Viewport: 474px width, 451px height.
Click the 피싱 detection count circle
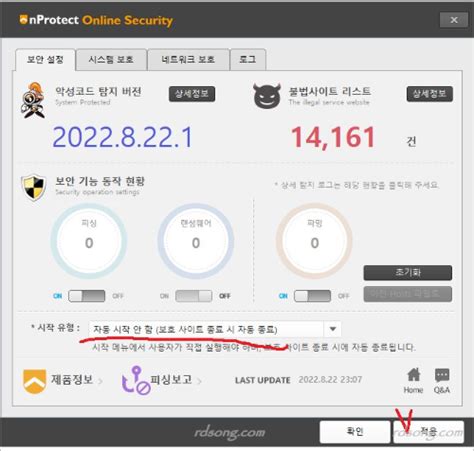click(89, 241)
